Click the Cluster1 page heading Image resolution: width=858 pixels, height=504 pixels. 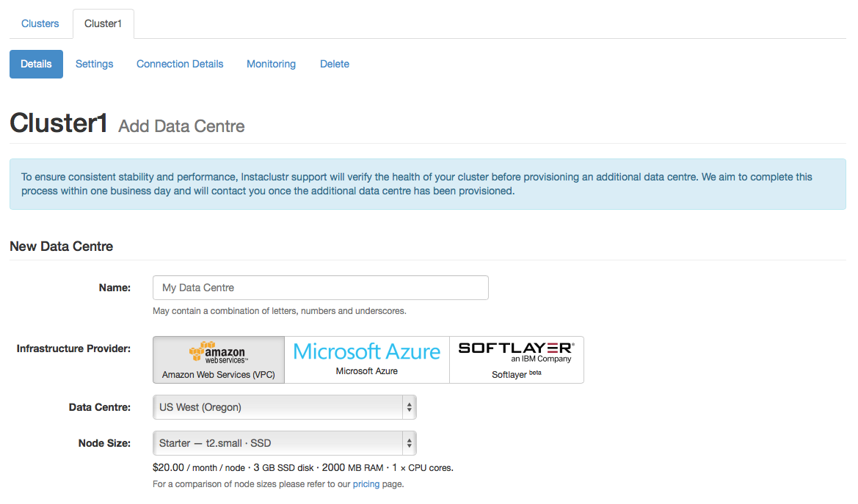(x=59, y=123)
